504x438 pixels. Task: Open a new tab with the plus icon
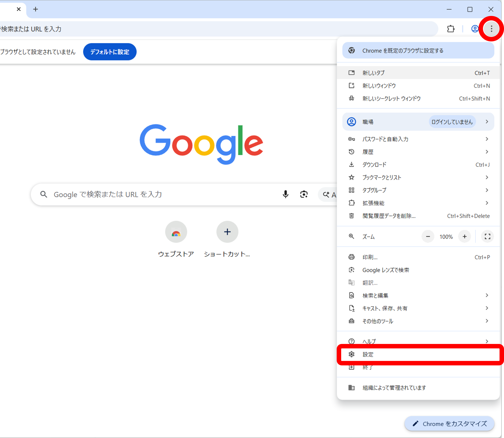[x=36, y=9]
